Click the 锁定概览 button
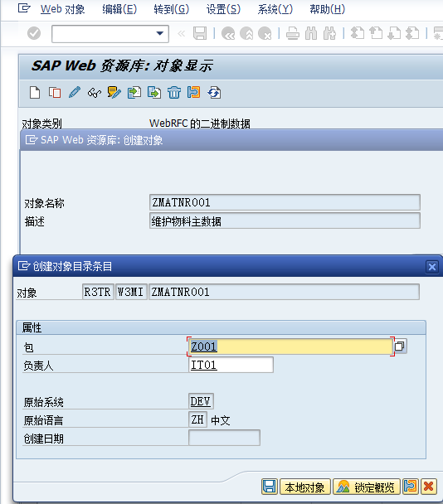 pos(366,487)
